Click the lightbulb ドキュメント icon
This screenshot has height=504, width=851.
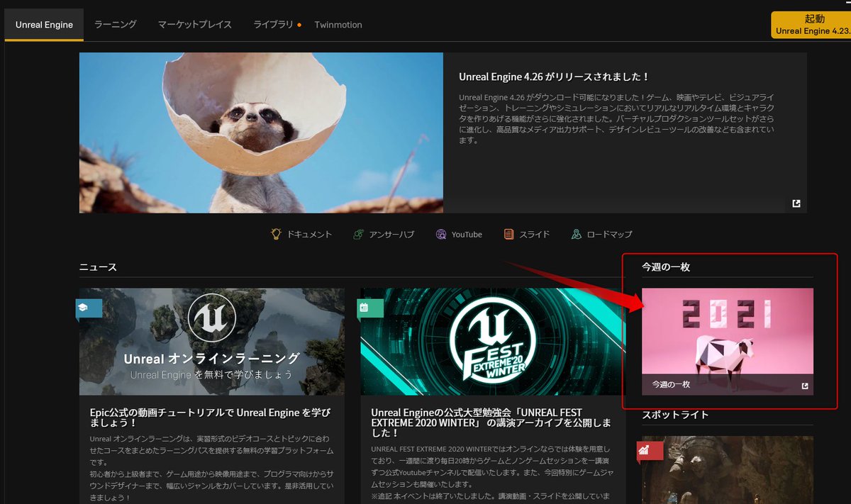(x=277, y=234)
